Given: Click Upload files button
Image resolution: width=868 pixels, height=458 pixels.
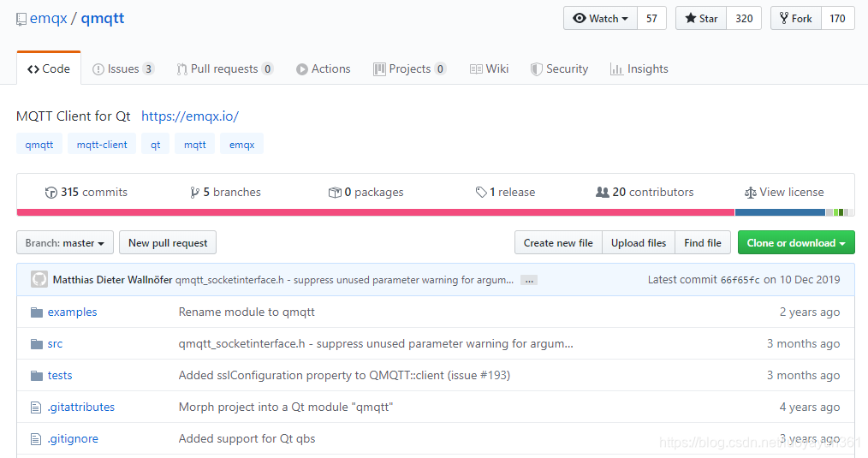Looking at the screenshot, I should coord(639,242).
